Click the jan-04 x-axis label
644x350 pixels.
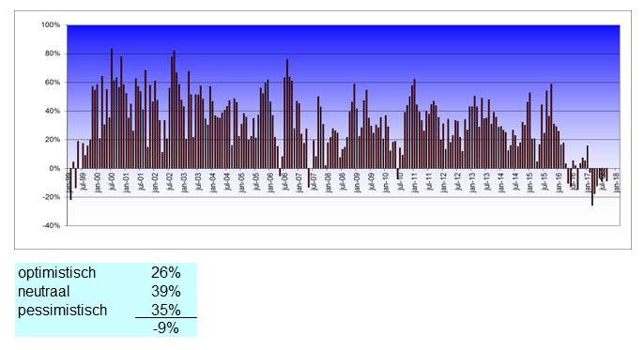pyautogui.click(x=212, y=183)
